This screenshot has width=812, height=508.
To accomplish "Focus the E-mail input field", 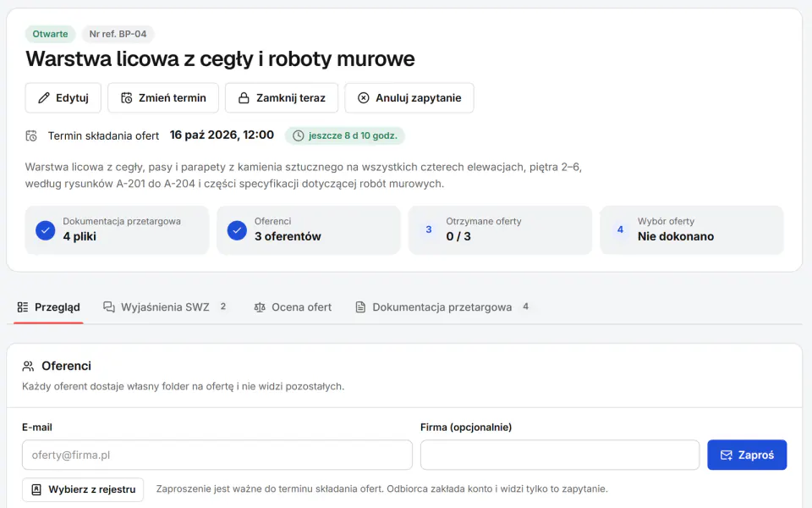I will (217, 456).
